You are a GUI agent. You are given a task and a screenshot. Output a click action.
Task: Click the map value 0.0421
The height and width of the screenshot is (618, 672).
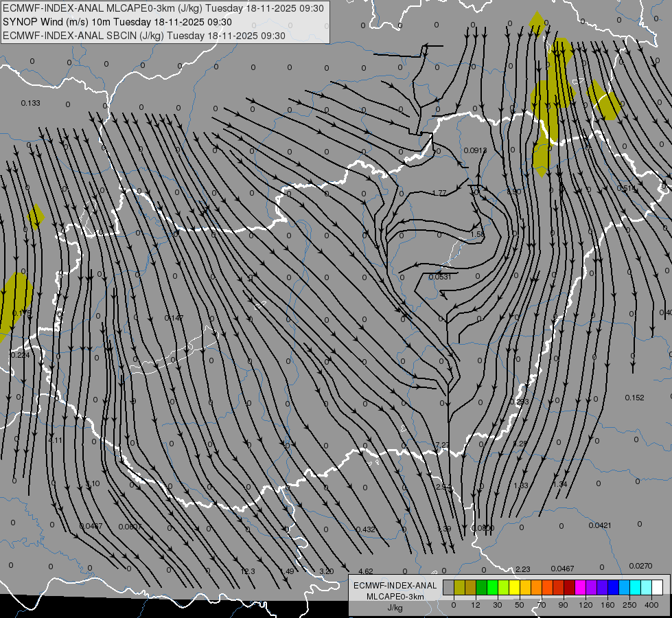coord(600,525)
